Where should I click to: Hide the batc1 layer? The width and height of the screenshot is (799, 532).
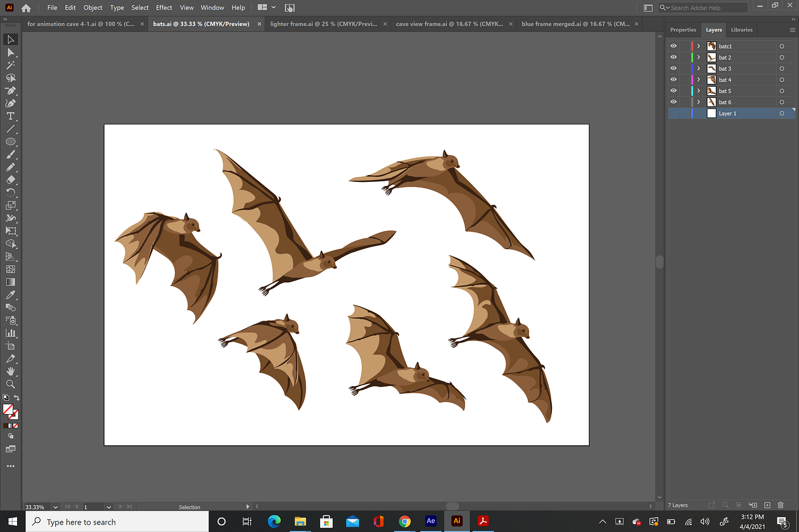pos(673,46)
